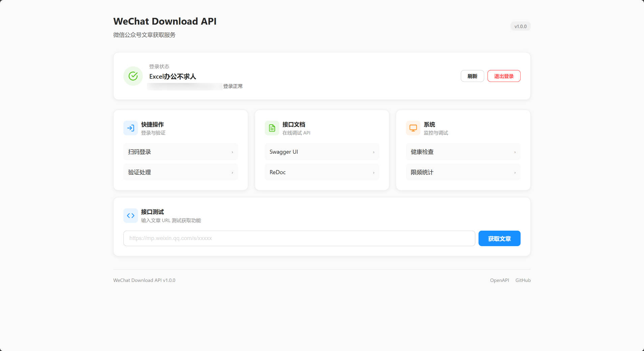Click the blue quick actions login icon

click(x=130, y=128)
